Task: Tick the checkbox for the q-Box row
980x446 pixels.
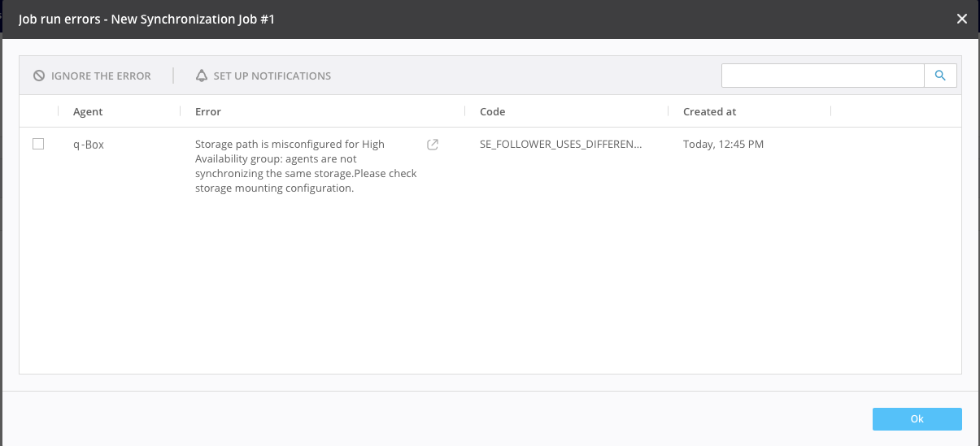Action: [38, 144]
